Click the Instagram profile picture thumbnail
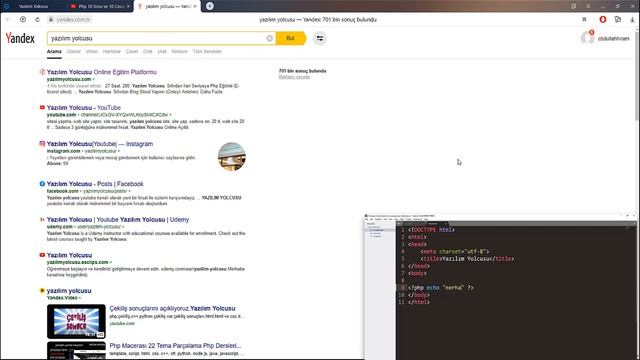The image size is (640, 360). click(232, 156)
